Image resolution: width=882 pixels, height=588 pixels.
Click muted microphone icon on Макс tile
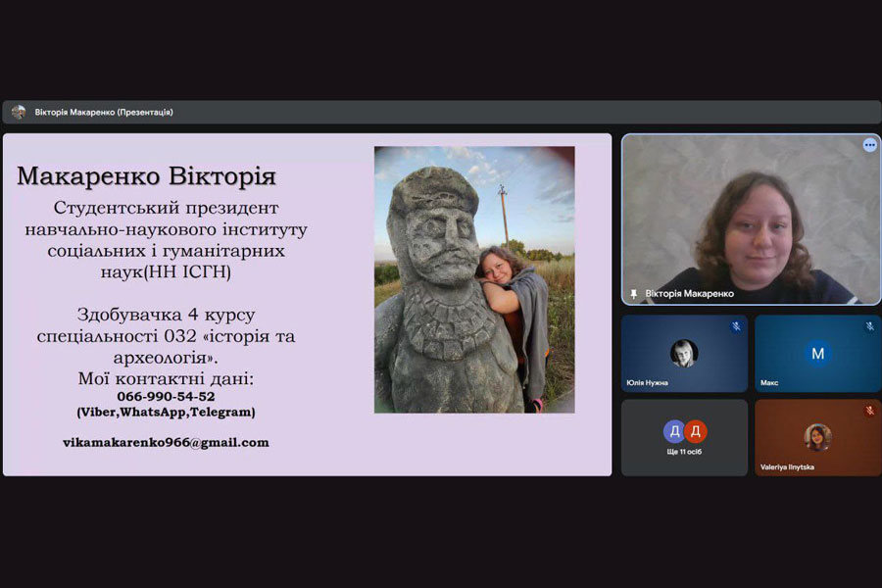(869, 326)
